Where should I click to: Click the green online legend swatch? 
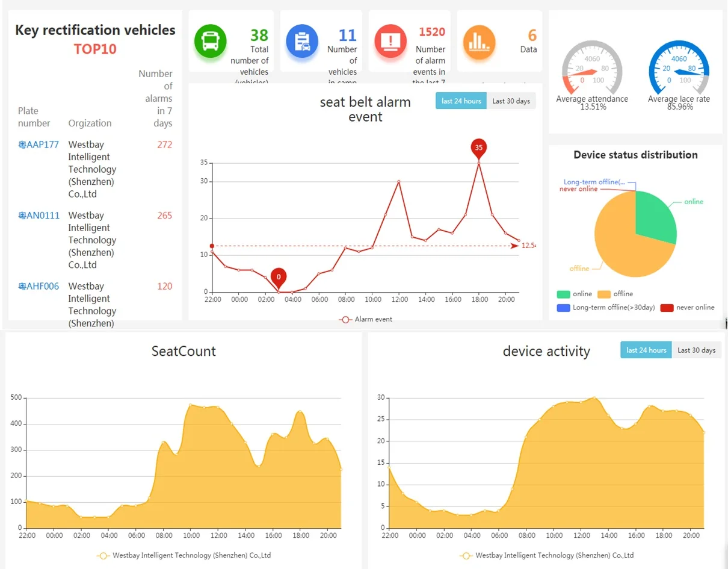click(564, 294)
